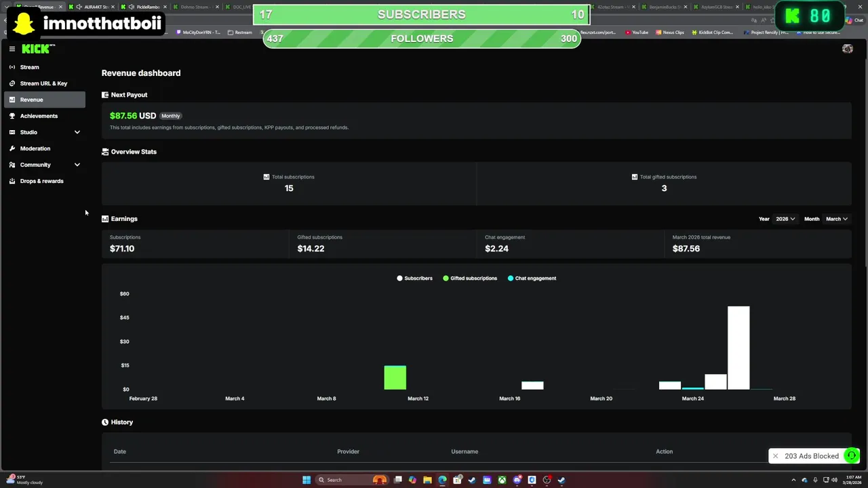Open the hamburger menu beside Kick logo

(x=12, y=49)
